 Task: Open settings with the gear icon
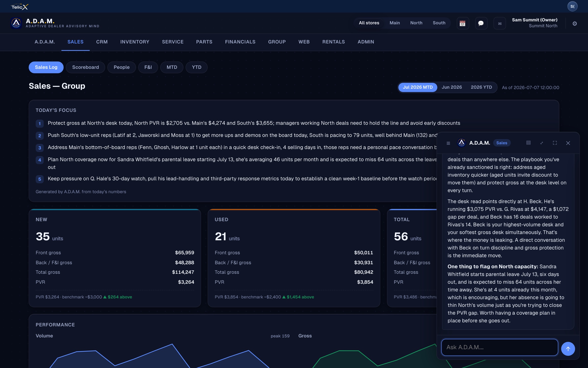pos(574,24)
